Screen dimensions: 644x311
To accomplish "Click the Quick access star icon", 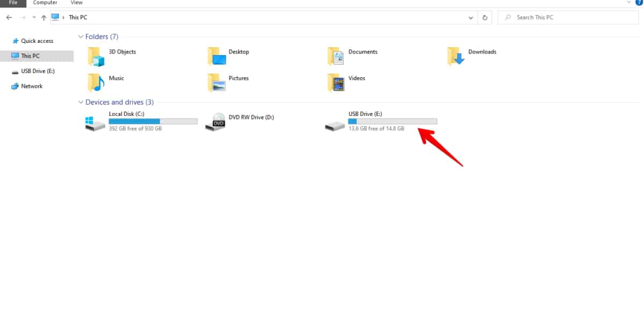I will pos(16,41).
